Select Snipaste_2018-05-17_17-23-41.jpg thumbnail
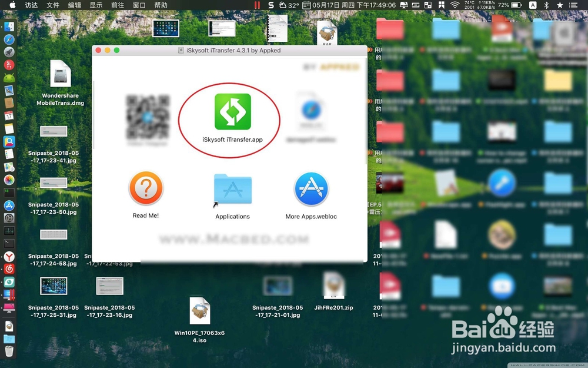The width and height of the screenshot is (588, 368). [x=54, y=131]
